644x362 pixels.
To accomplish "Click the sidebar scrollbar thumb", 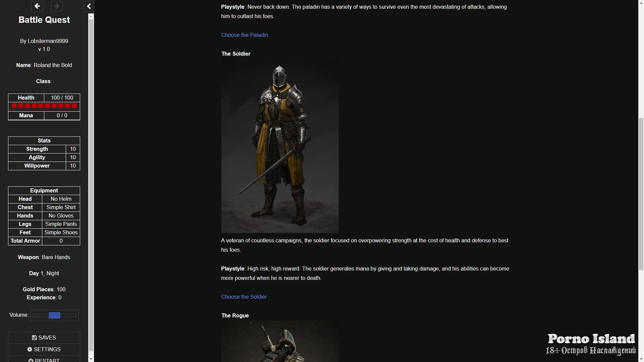I will [91, 184].
